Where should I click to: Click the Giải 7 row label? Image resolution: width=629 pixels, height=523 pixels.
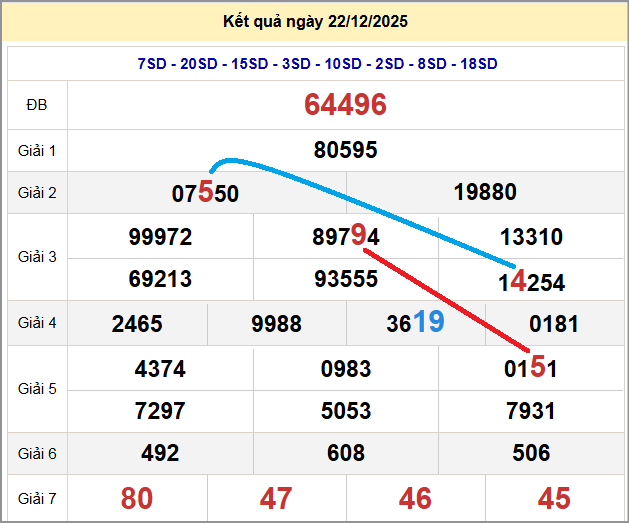click(x=37, y=498)
